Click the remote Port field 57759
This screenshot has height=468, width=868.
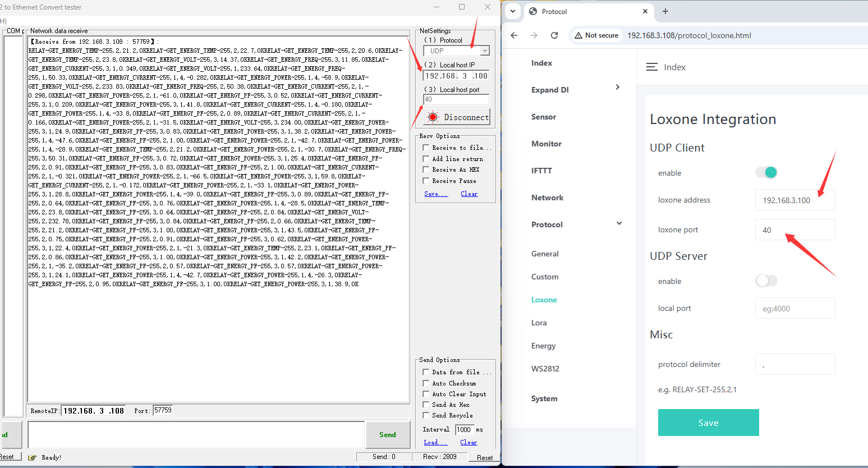(163, 411)
